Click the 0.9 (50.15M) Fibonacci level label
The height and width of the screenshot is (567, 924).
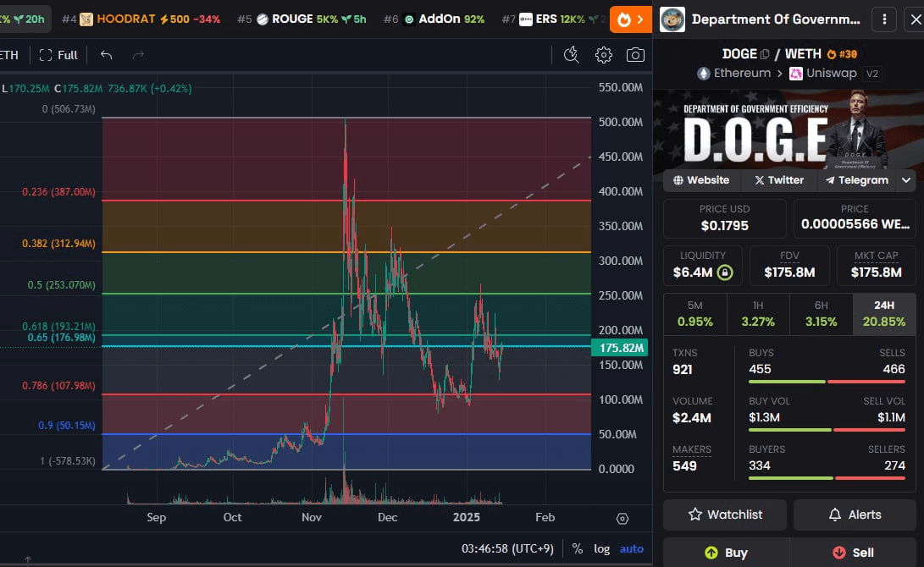[x=67, y=425]
